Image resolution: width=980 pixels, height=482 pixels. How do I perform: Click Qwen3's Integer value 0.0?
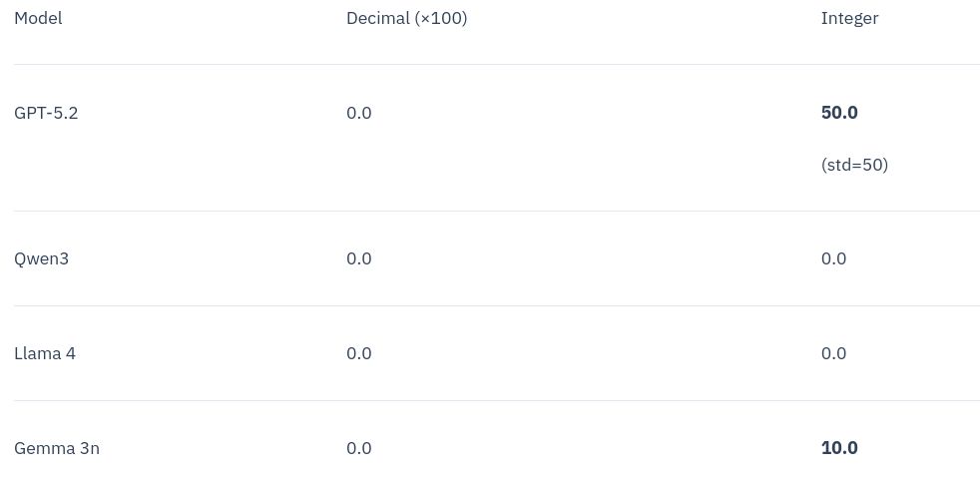coord(833,258)
